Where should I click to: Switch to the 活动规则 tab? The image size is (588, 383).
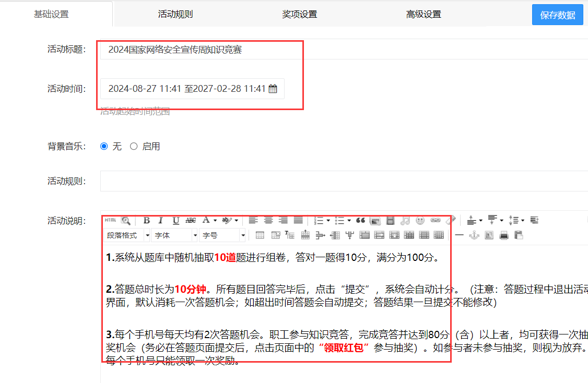click(175, 14)
